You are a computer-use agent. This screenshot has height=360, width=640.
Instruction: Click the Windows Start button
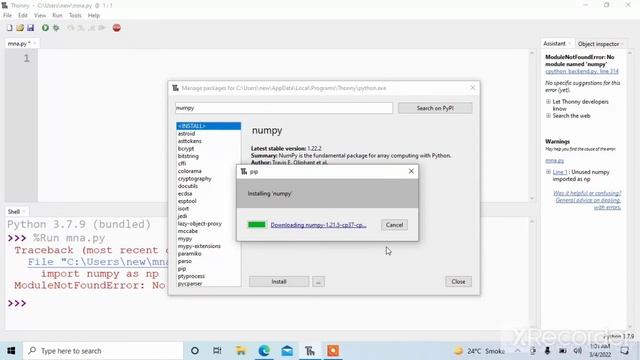pos(11,351)
